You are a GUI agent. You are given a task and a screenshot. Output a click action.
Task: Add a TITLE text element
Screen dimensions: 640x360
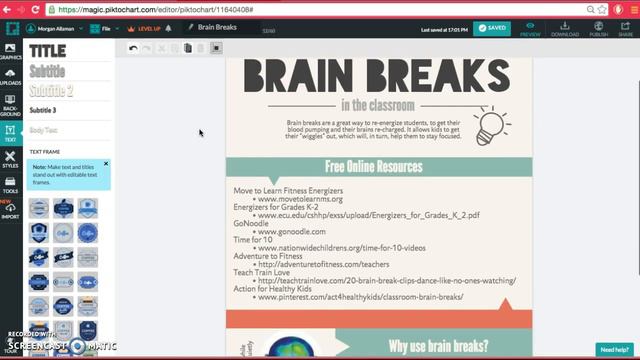47,51
